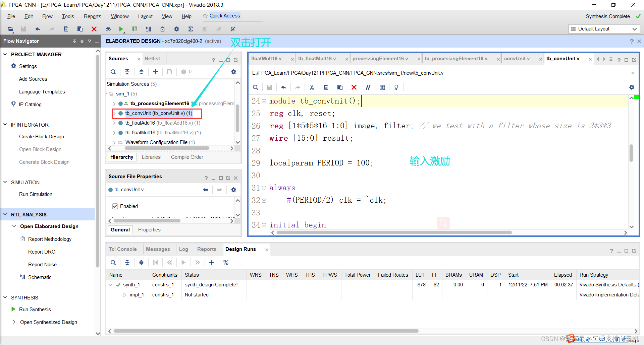Collapse all in Sources panel toolbar

[127, 72]
